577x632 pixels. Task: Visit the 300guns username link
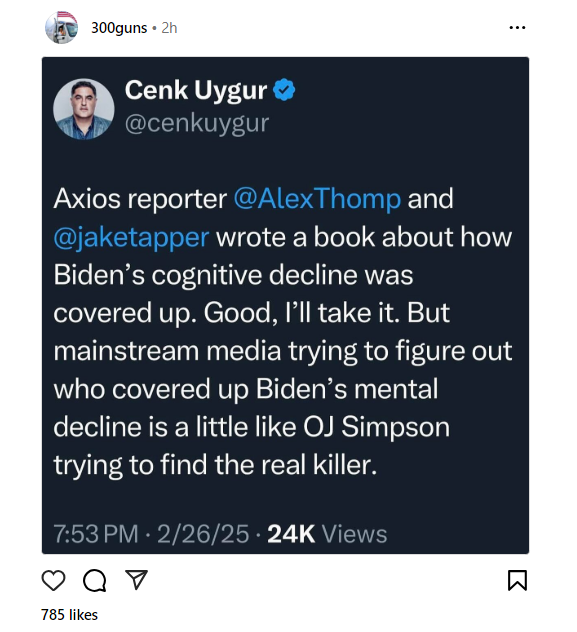tap(119, 28)
